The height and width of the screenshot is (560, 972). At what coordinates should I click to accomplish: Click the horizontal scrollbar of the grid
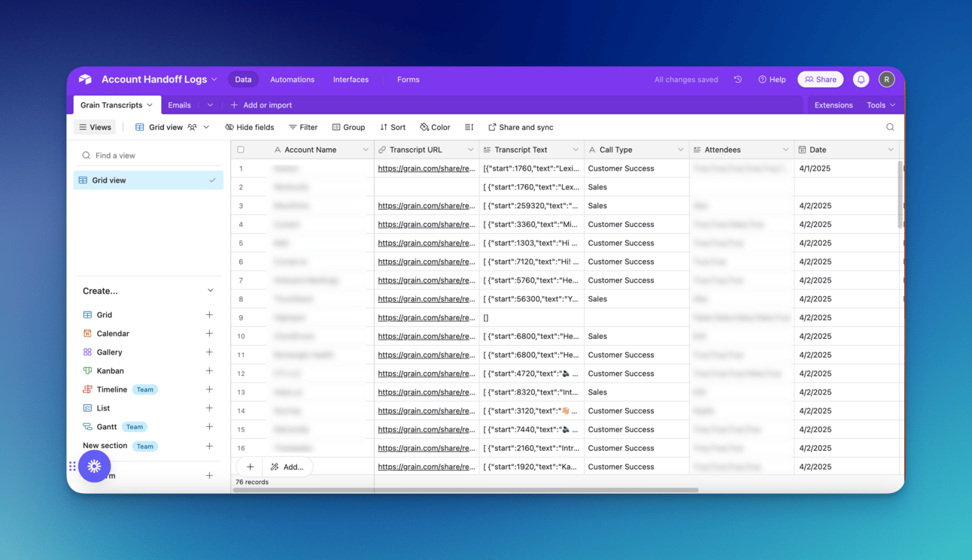coord(466,490)
